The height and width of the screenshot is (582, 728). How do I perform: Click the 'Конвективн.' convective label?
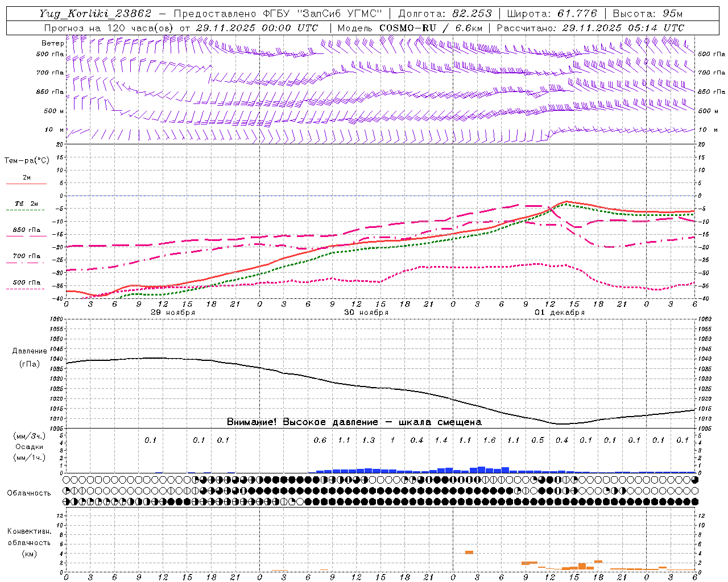(29, 531)
